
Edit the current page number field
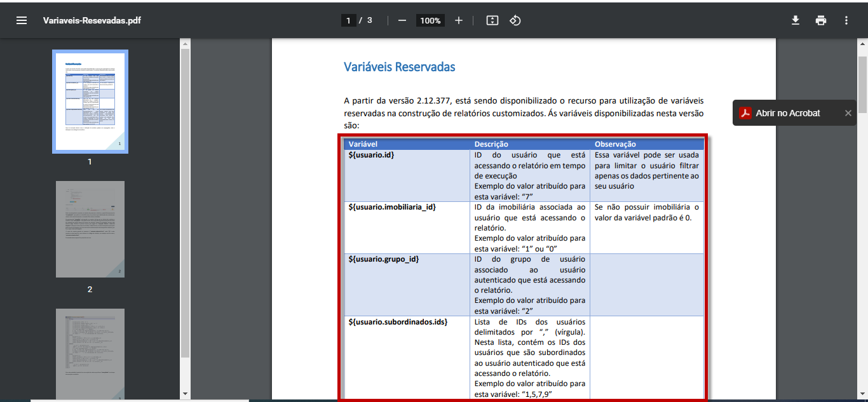pyautogui.click(x=348, y=20)
